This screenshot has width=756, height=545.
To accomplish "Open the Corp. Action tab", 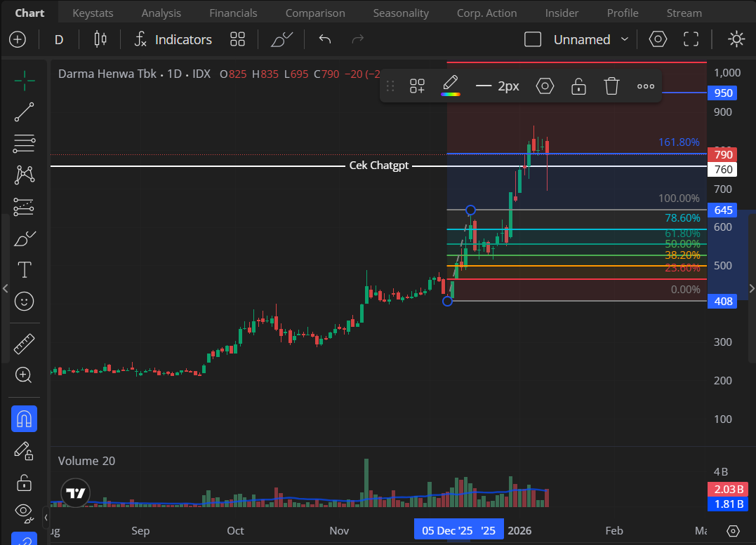I will (x=487, y=13).
